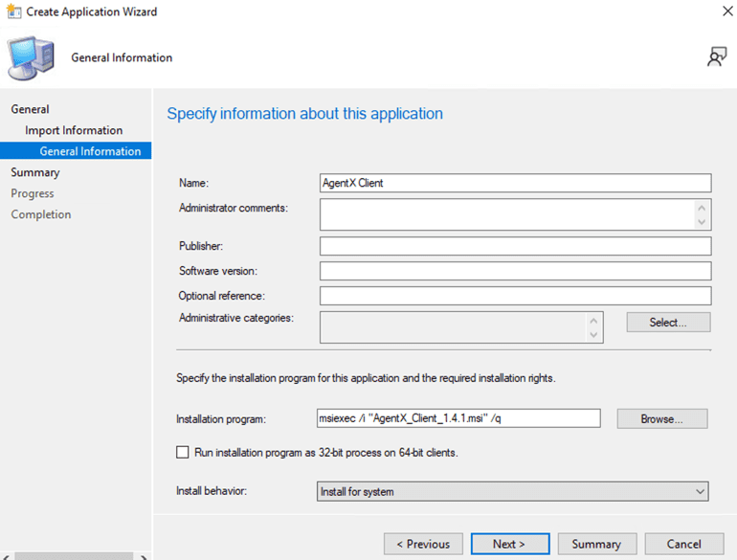Image resolution: width=737 pixels, height=560 pixels.
Task: Cancel the wizard
Action: [684, 544]
